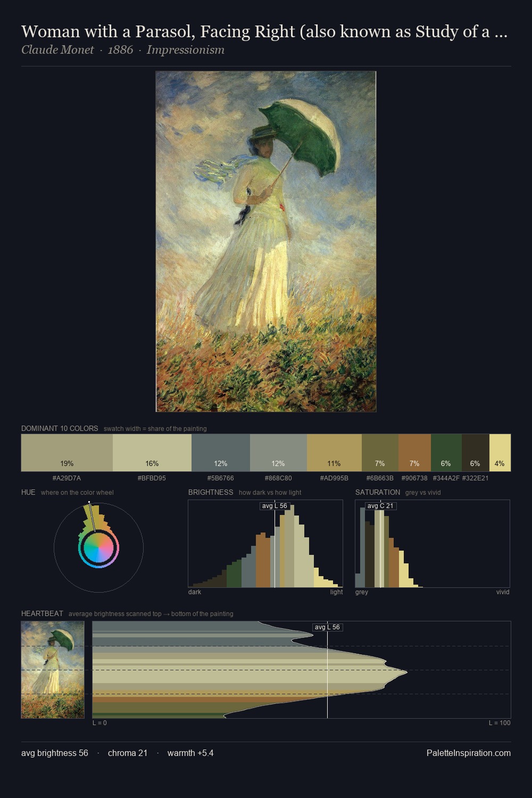
Task: Click the 'avg C 21' saturation marker label
Action: 380,506
